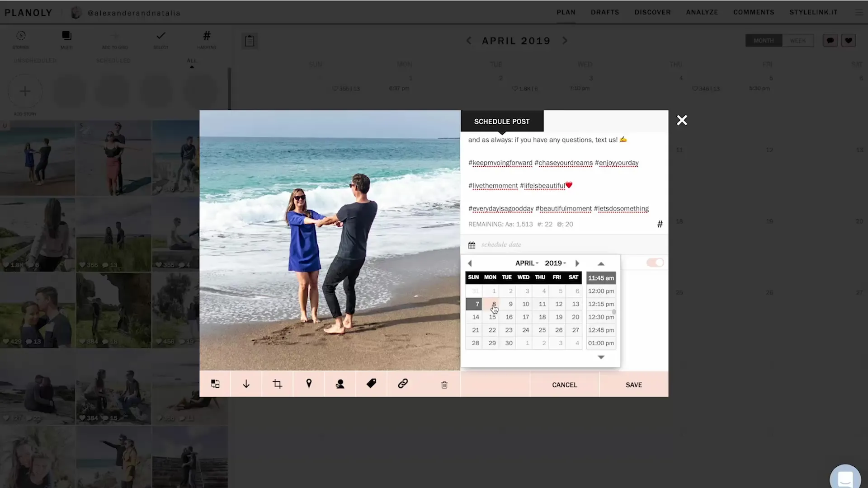Click the product tag icon

(x=371, y=384)
